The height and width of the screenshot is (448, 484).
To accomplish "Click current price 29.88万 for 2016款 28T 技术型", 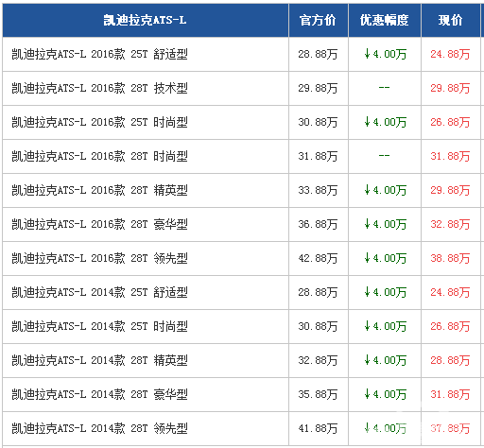I will (x=450, y=88).
